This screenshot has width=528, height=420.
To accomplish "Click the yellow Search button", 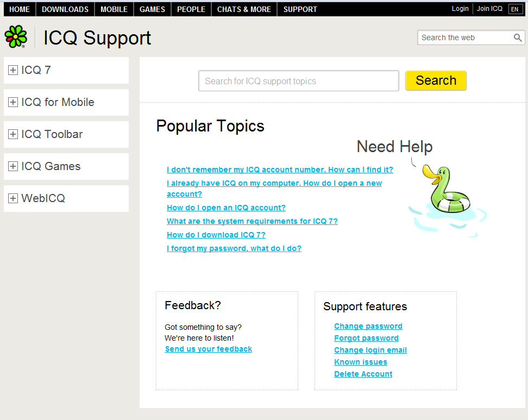I will (x=436, y=80).
